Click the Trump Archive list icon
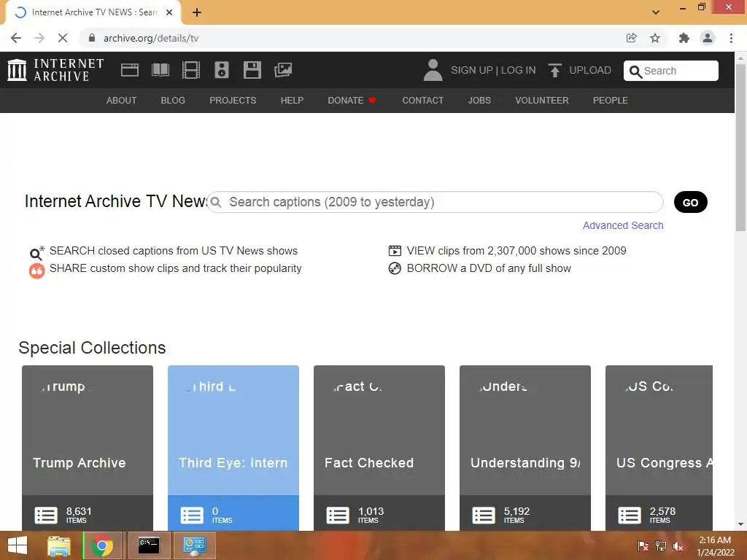 [46, 516]
